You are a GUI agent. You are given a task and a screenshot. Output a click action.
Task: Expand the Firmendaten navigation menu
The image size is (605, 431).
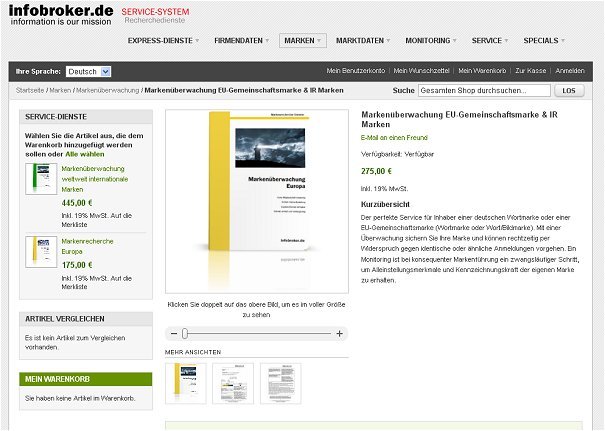pyautogui.click(x=245, y=41)
